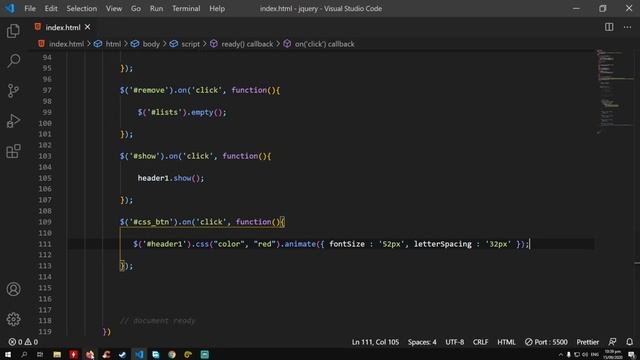
Task: Switch to Steam in the taskbar
Action: pyautogui.click(x=122, y=354)
